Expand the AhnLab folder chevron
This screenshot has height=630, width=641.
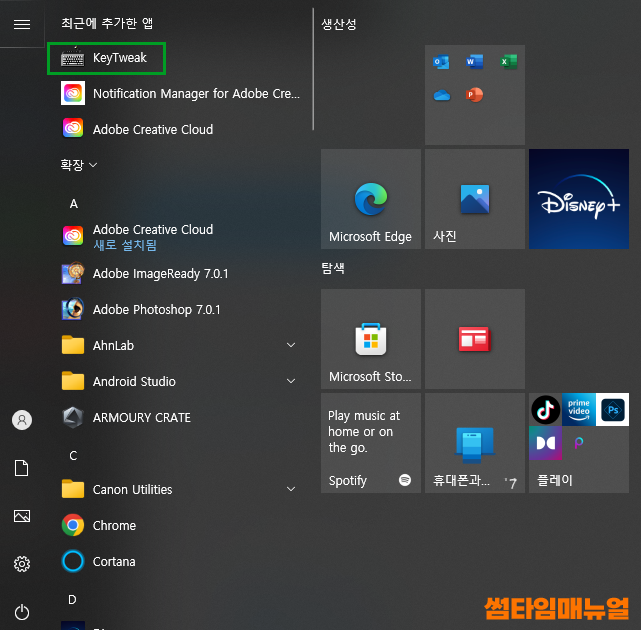[x=291, y=345]
